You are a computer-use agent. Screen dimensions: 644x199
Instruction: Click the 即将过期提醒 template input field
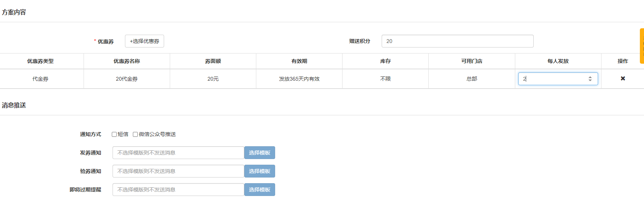(x=178, y=190)
